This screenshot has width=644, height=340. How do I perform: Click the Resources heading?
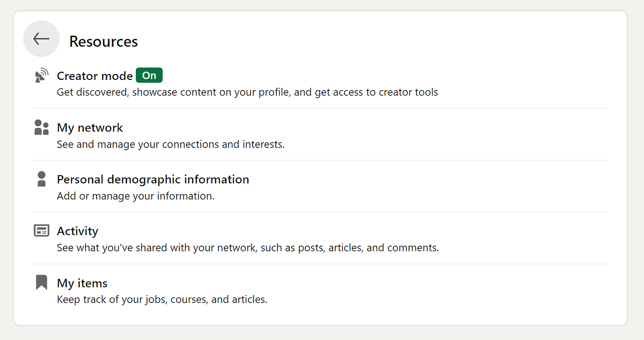point(104,41)
